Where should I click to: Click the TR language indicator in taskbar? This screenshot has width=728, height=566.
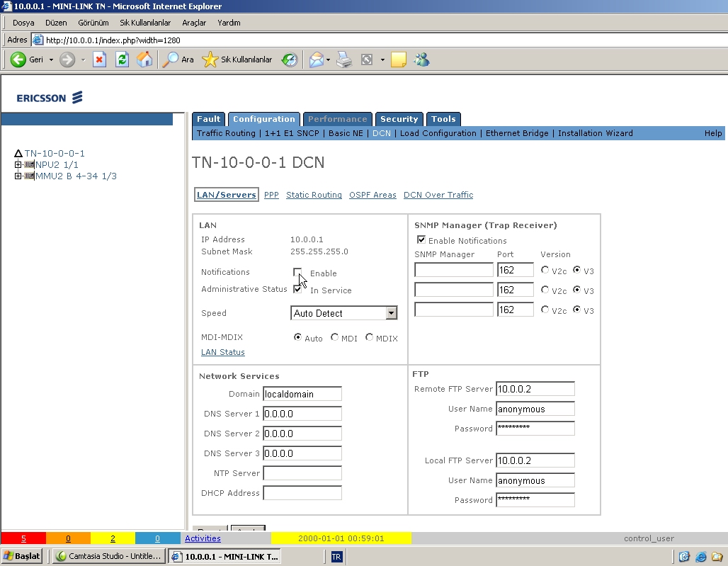point(336,557)
